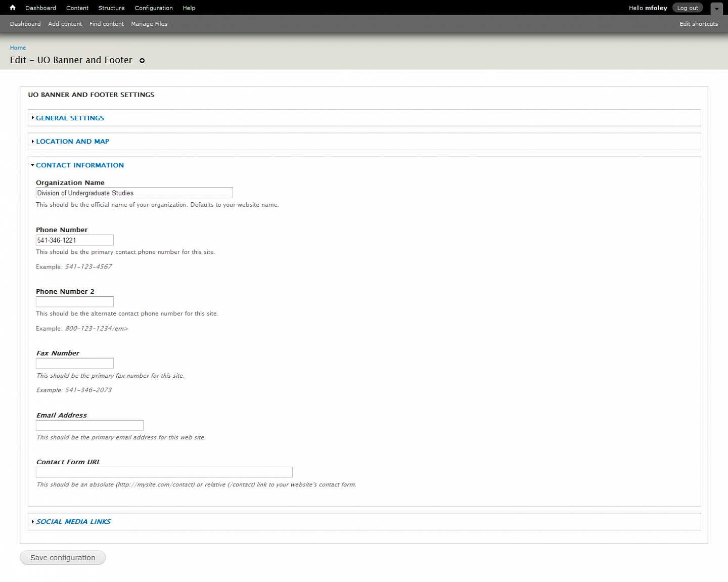Go to the Dashboard shortcut
Viewport: 728px width, 582px height.
pyautogui.click(x=25, y=24)
